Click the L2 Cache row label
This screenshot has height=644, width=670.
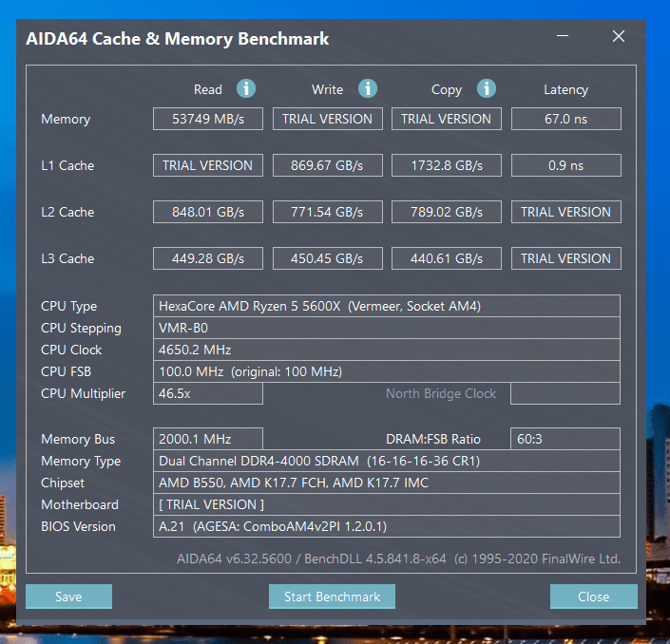click(x=67, y=212)
